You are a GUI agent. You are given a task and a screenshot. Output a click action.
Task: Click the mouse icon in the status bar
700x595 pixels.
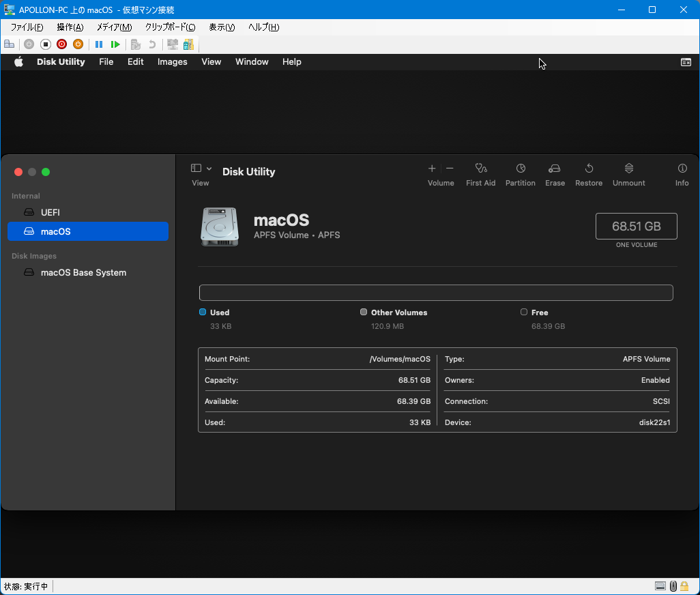(673, 586)
